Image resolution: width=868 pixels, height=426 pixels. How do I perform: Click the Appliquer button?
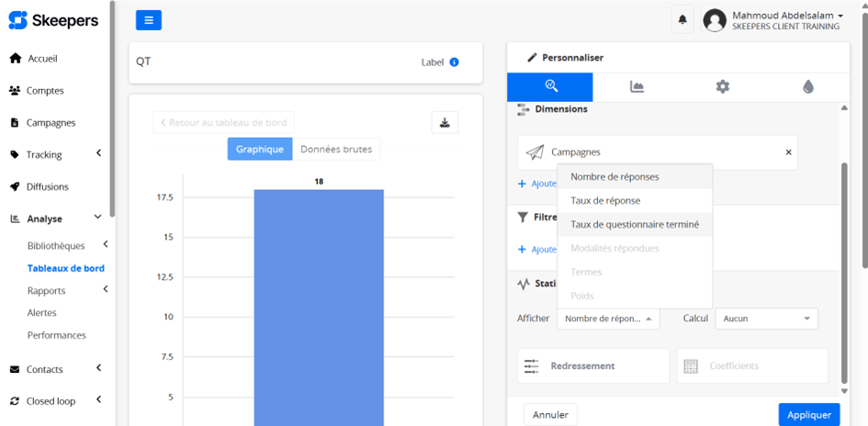pyautogui.click(x=808, y=415)
